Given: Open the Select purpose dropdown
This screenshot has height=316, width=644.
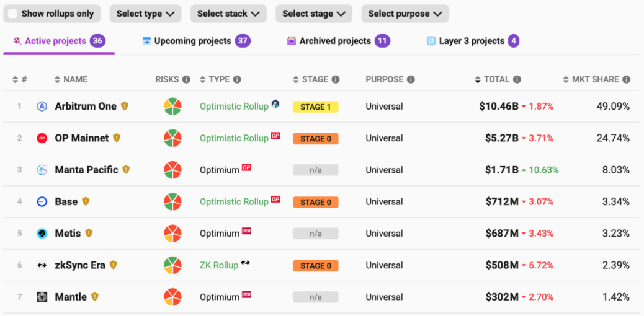Looking at the screenshot, I should 405,14.
